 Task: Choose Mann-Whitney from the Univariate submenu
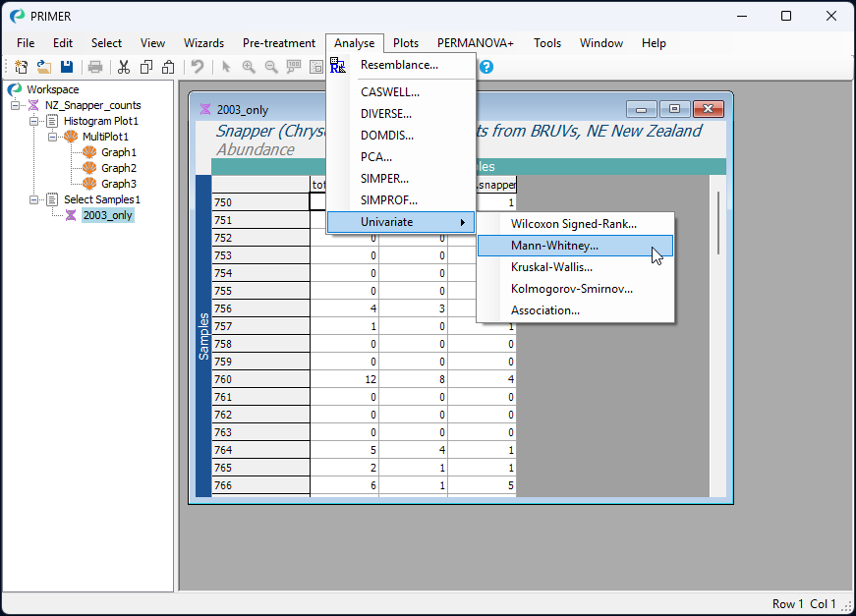click(x=554, y=246)
